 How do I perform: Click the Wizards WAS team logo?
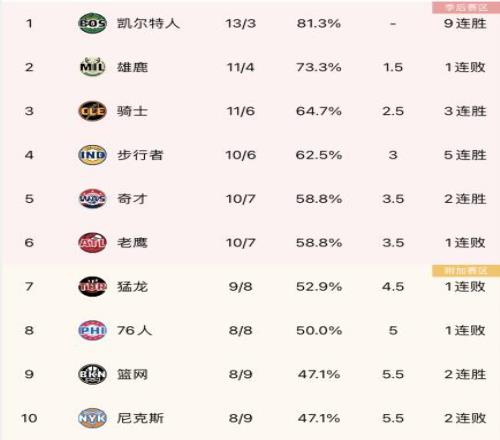pyautogui.click(x=92, y=199)
